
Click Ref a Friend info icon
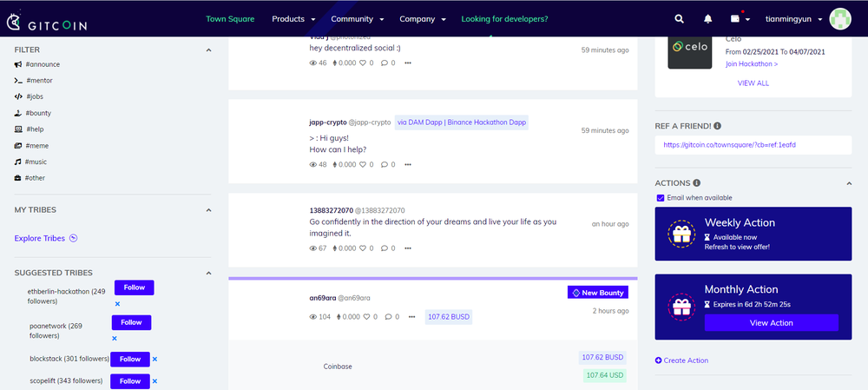718,126
